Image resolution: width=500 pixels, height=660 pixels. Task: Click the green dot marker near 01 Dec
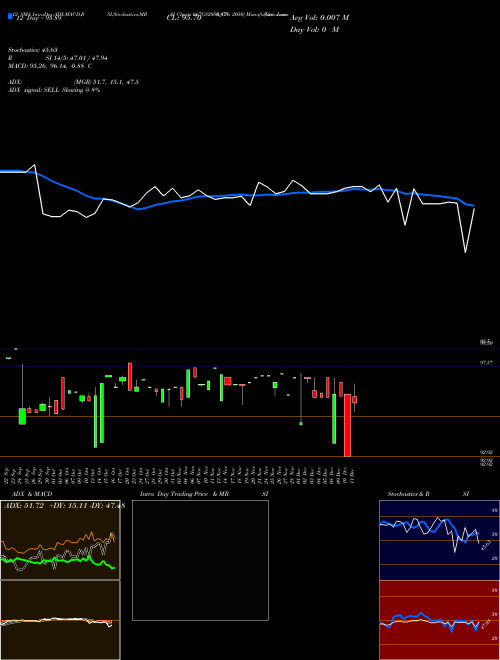point(301,423)
